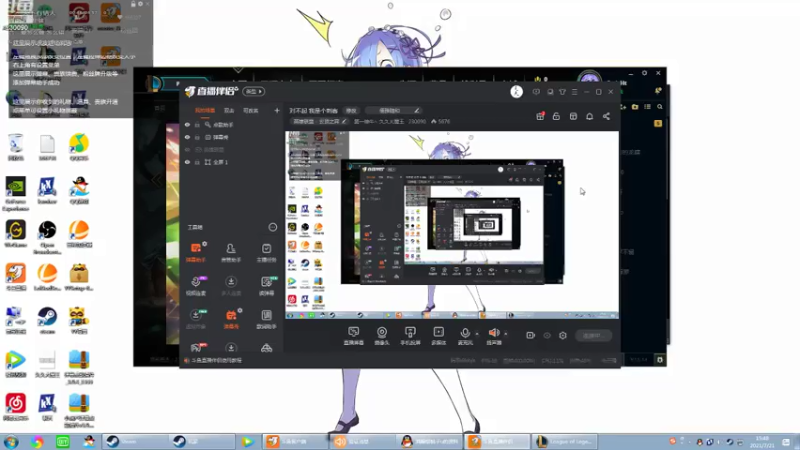800x450 pixels.
Task: Open the danmaku helper tool (orange icon)
Action: tap(196, 253)
